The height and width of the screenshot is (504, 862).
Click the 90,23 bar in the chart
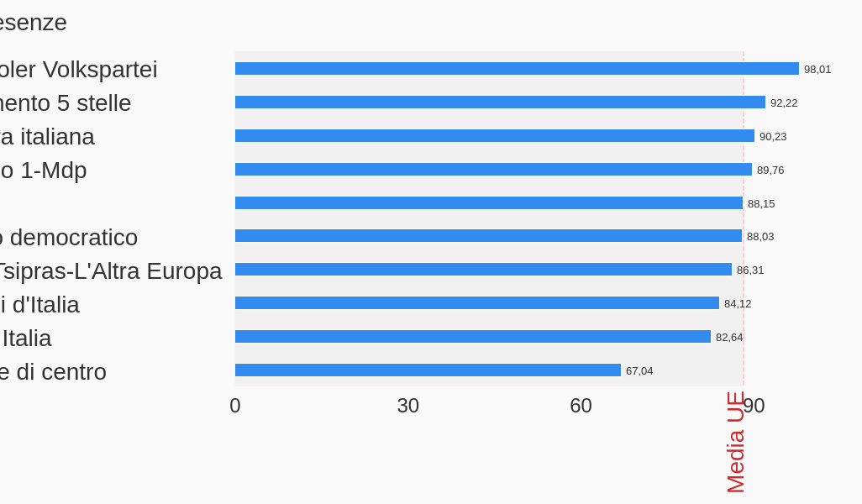click(x=494, y=136)
